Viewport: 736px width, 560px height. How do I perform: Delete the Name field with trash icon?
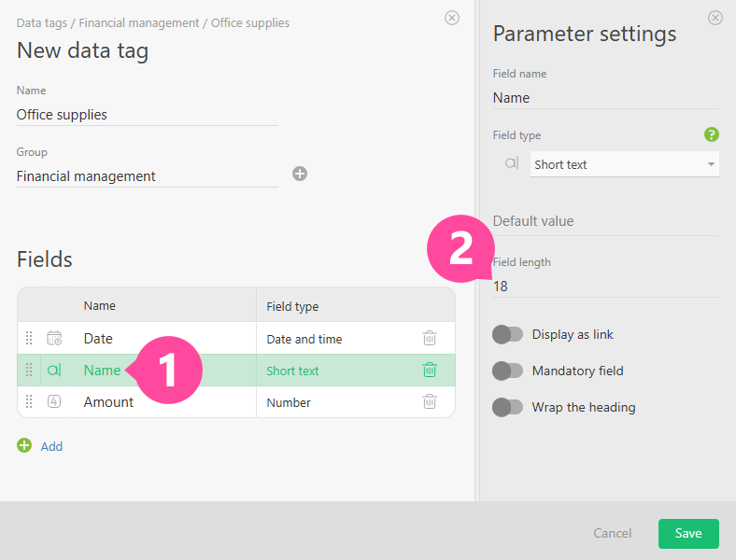pos(429,371)
